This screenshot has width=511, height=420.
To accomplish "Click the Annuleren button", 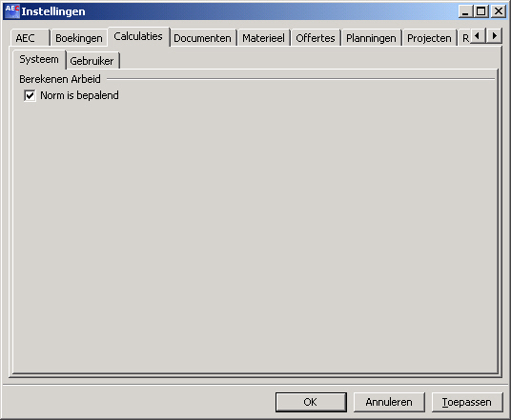I will [x=389, y=402].
